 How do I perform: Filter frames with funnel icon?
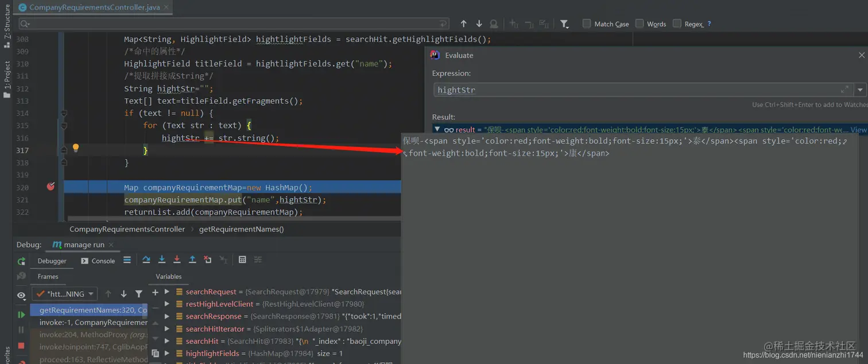[138, 294]
